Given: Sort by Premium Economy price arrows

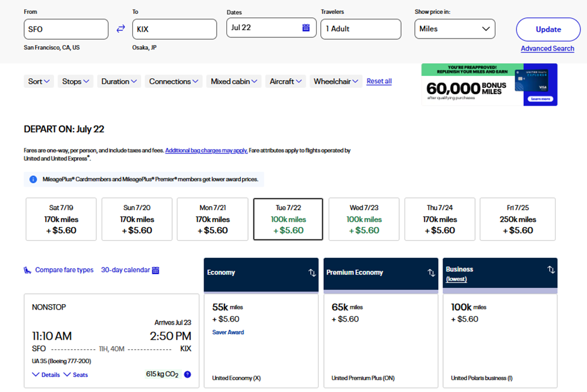Looking at the screenshot, I should 431,273.
